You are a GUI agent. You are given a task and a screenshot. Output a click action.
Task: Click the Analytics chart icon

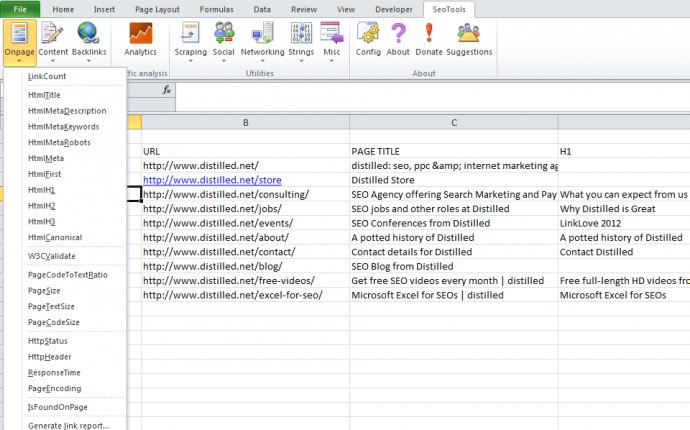tap(140, 33)
